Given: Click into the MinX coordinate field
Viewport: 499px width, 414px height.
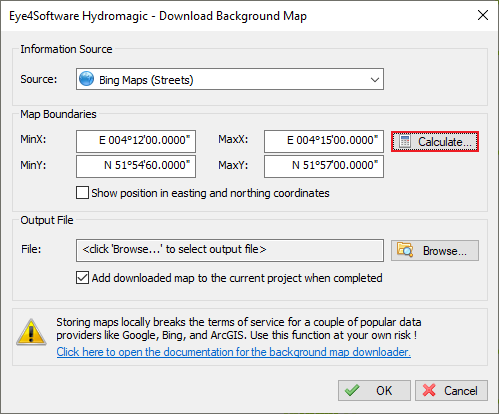Looking at the screenshot, I should [x=136, y=141].
